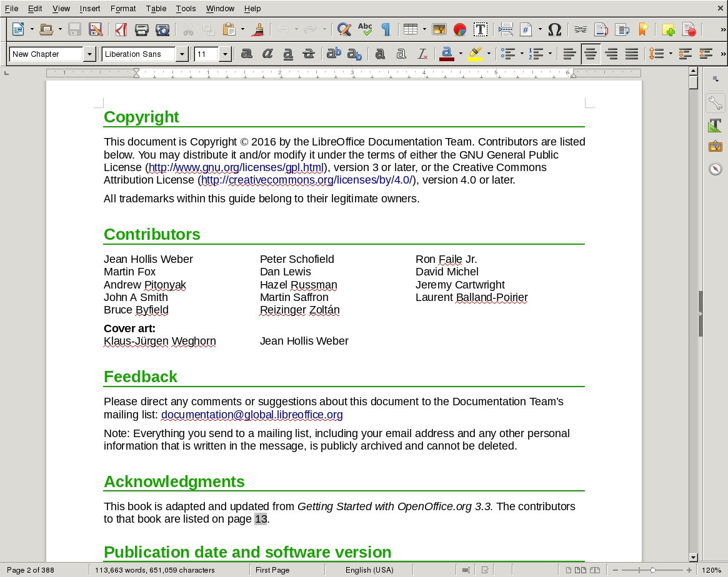Insert an endnote
The width and height of the screenshot is (728, 577).
point(622,29)
